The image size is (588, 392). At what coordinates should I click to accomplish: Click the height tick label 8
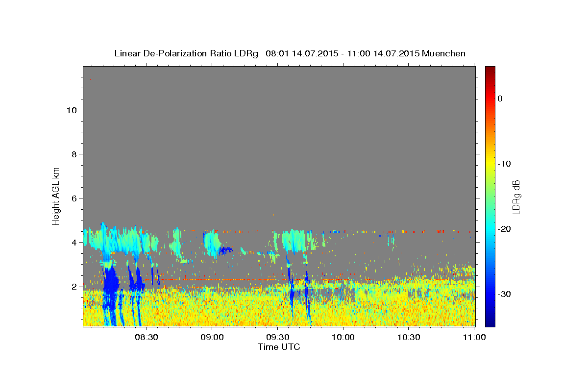point(74,154)
